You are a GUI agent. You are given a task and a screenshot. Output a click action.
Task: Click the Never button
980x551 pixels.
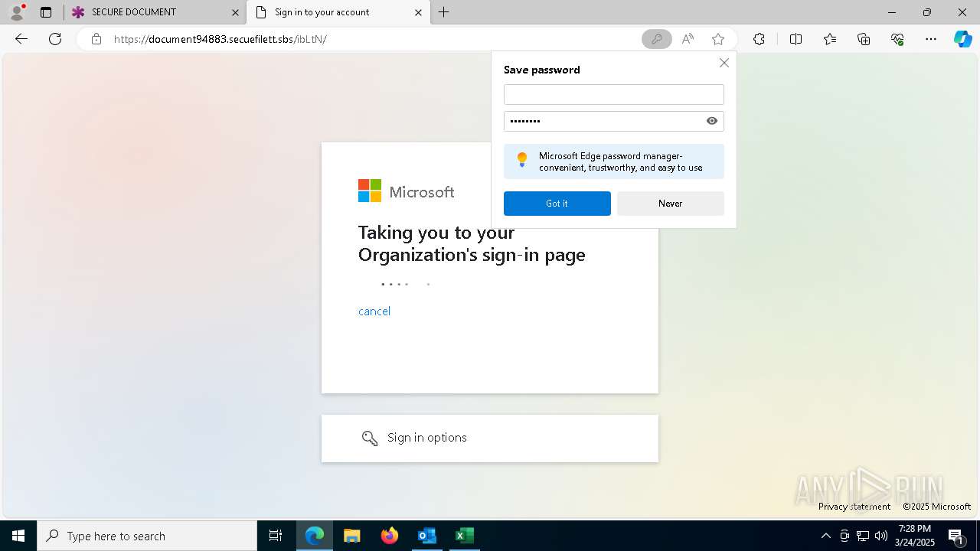670,204
